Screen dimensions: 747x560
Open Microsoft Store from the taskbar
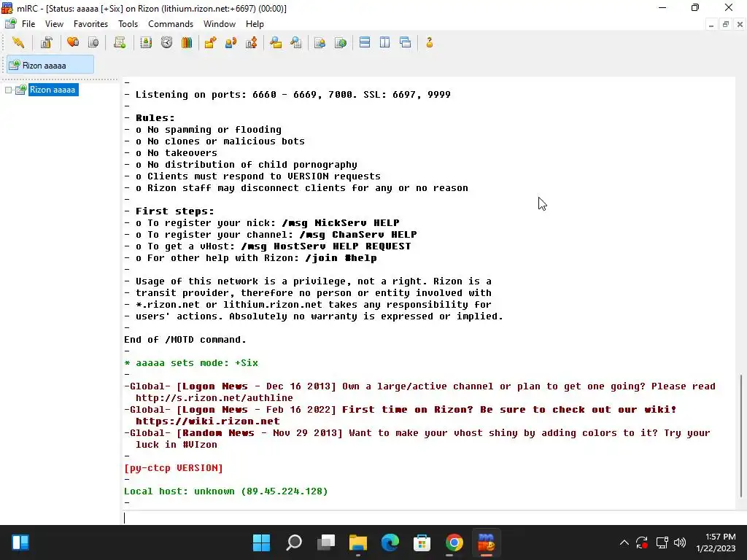[x=422, y=542]
